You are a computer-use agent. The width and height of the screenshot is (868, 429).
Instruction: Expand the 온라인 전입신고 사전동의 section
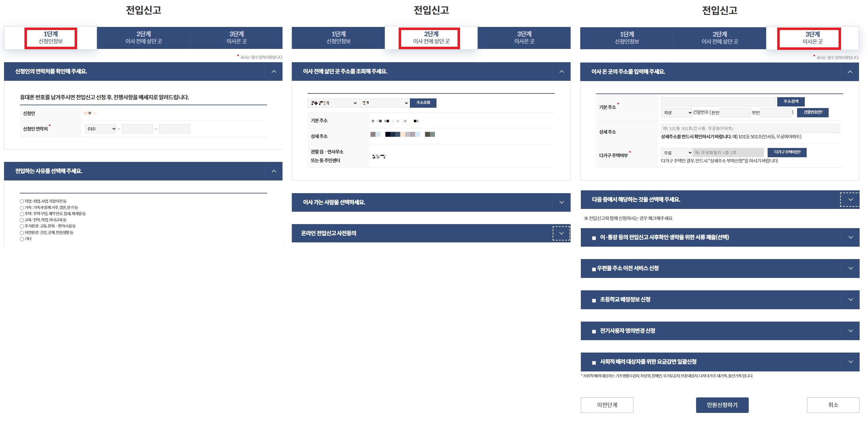(x=561, y=233)
